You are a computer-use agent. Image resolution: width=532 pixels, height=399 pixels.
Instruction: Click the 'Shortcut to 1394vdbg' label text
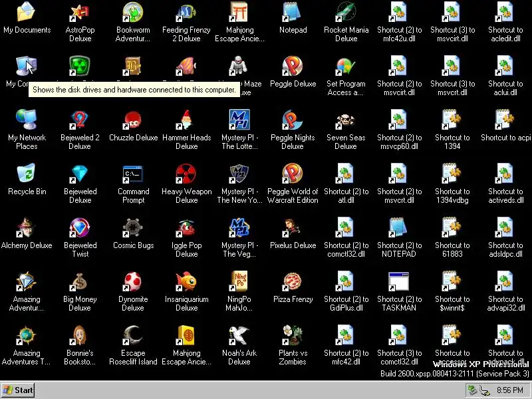pyautogui.click(x=452, y=196)
